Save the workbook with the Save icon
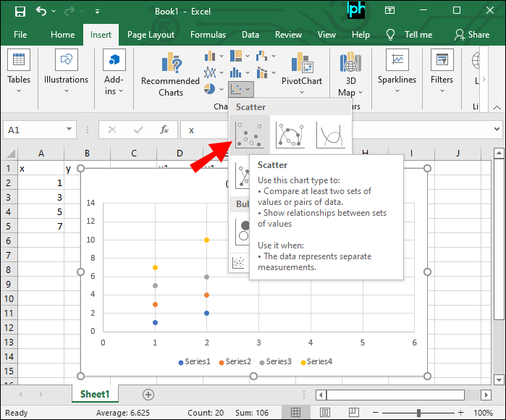This screenshot has height=420, width=506. coord(20,12)
